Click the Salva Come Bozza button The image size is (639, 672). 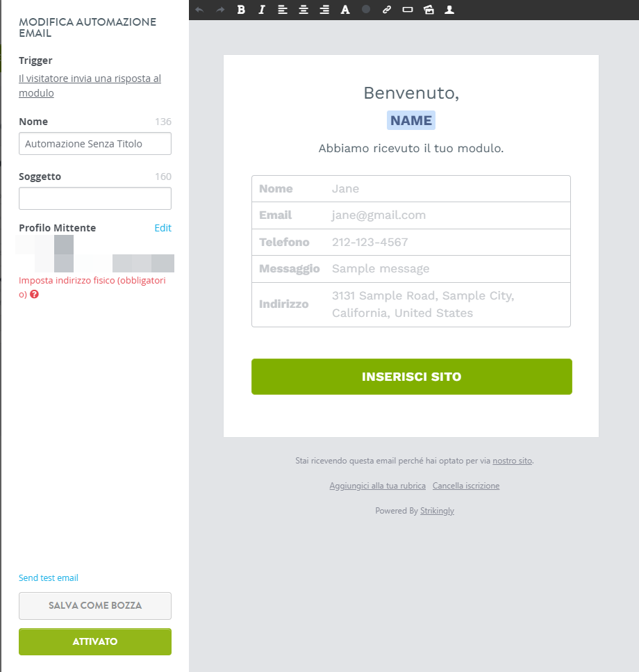click(95, 605)
